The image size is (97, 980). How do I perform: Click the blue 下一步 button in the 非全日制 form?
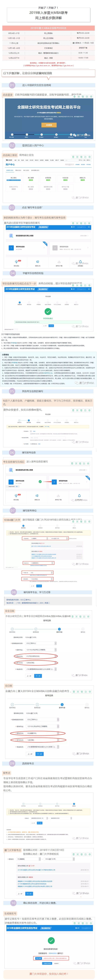pos(38,676)
